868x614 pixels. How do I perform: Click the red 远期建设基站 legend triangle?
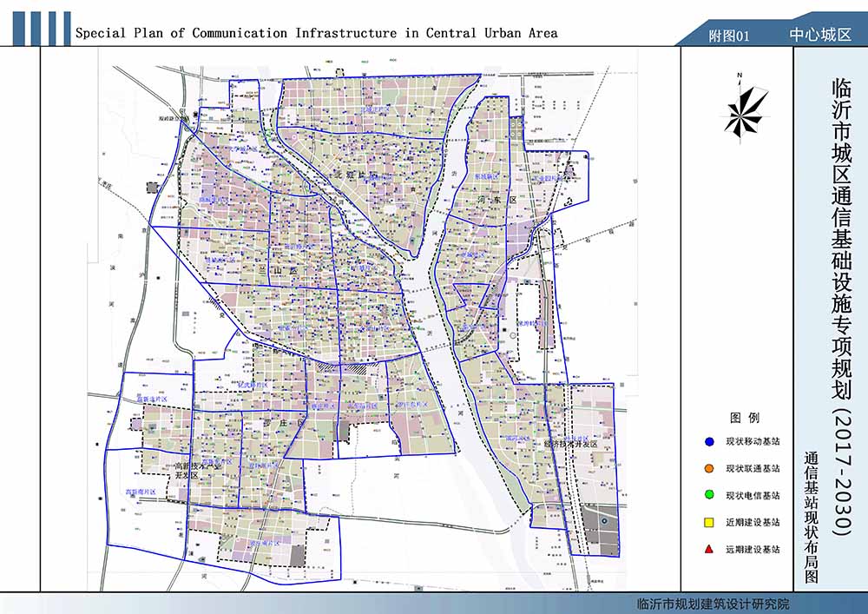pos(708,549)
